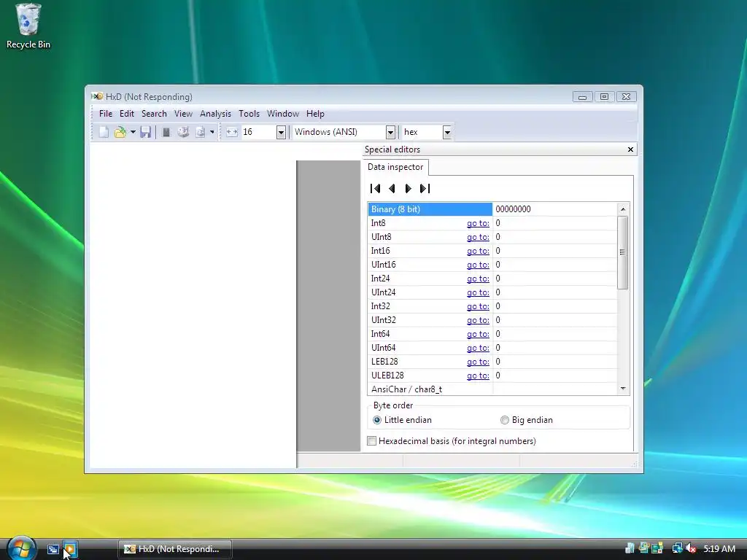Close the Special editors panel
The image size is (747, 560).
tap(630, 149)
